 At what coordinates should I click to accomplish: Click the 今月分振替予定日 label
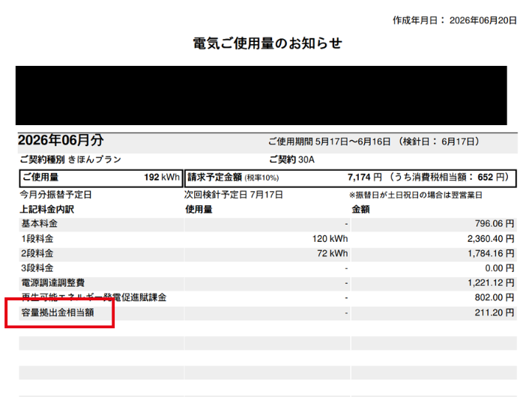coord(55,195)
